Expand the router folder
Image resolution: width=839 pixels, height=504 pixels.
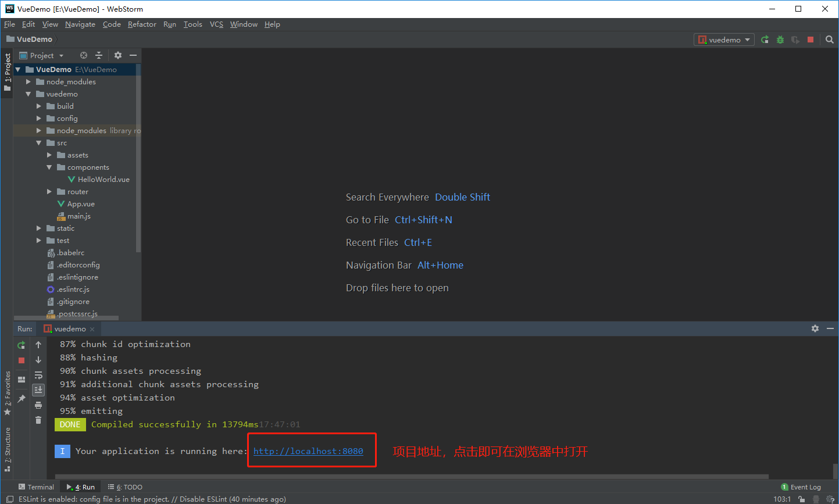[x=49, y=192]
